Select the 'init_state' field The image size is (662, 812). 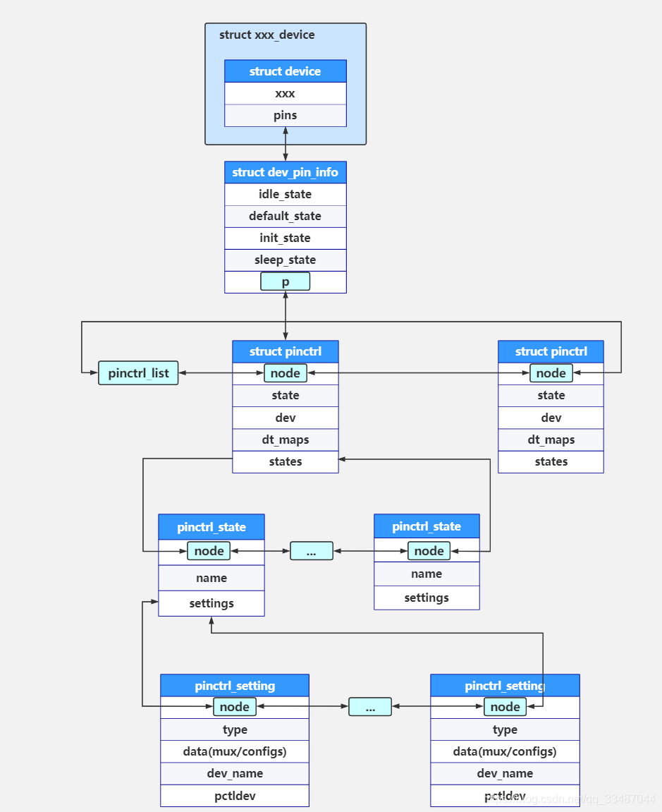click(x=286, y=238)
